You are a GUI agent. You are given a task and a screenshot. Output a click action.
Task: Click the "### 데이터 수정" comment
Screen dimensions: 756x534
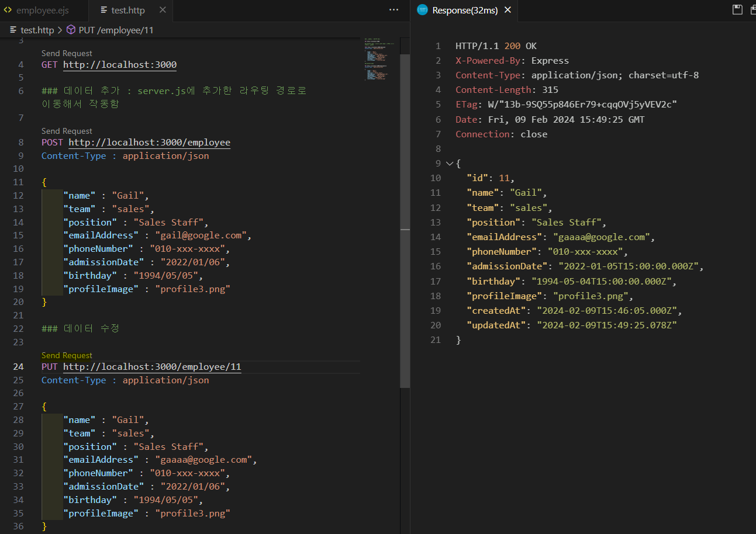[x=80, y=328]
